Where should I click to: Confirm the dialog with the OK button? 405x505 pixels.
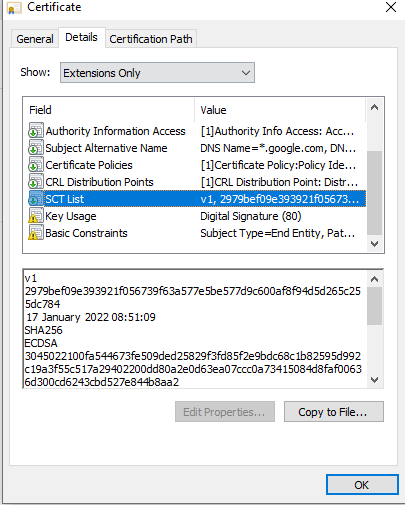(x=362, y=485)
